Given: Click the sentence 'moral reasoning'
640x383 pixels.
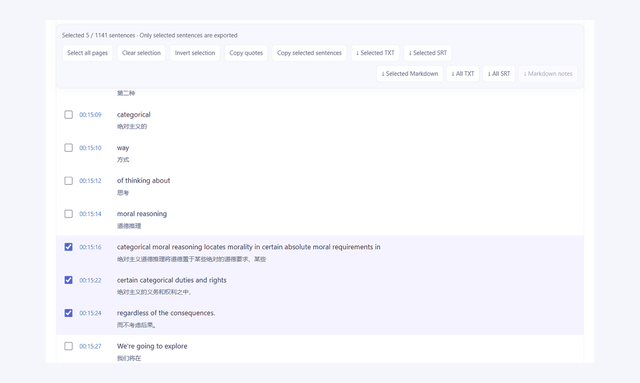Looking at the screenshot, I should (x=142, y=214).
